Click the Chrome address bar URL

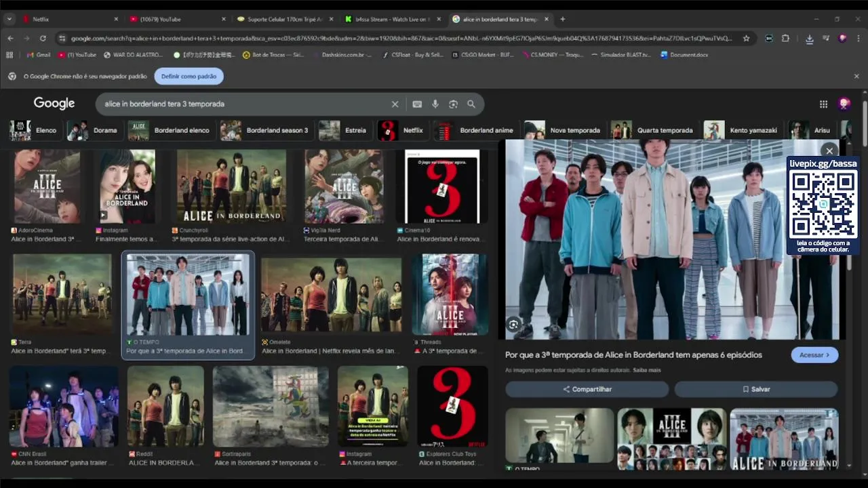pos(401,39)
